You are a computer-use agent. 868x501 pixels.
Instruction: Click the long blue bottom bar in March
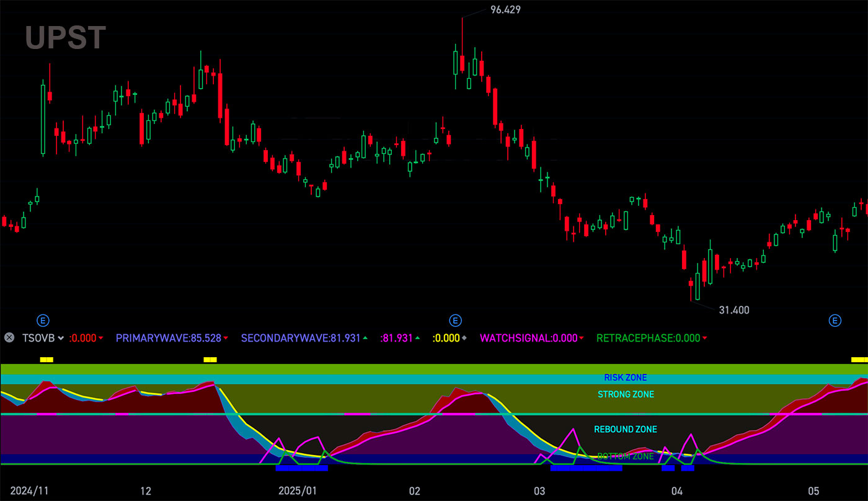586,468
